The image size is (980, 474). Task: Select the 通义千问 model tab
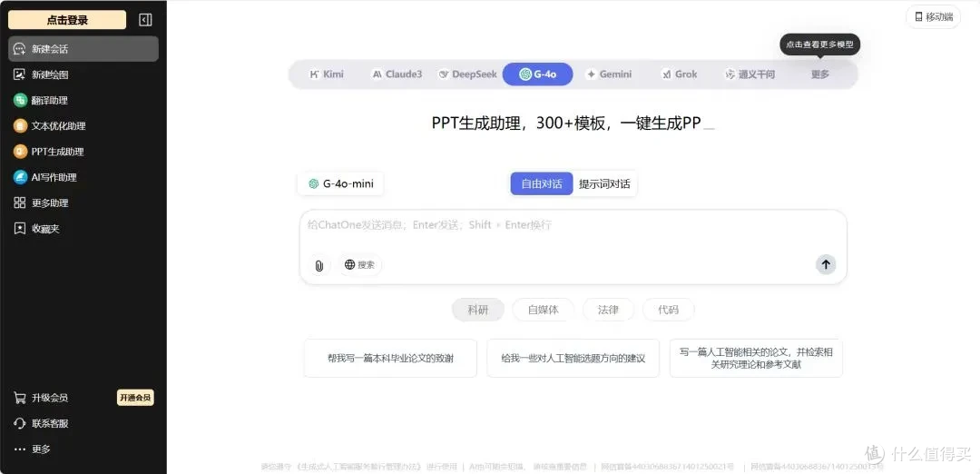click(x=750, y=74)
